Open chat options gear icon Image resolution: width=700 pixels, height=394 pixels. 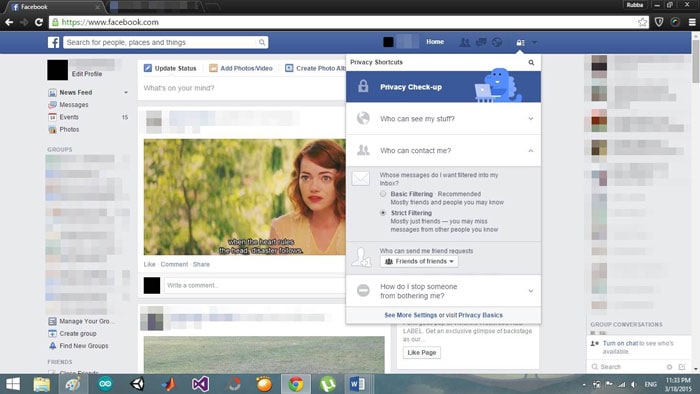[x=669, y=367]
